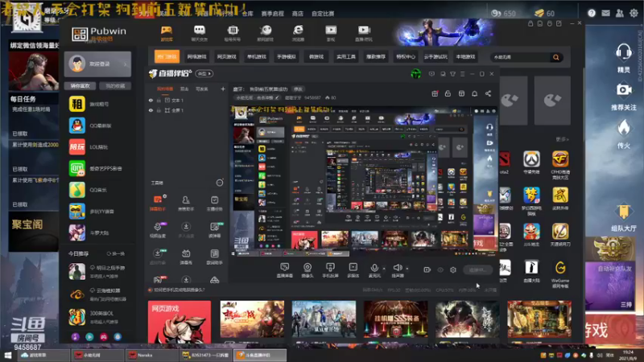
Task: Switch to 网页游戏 category tab
Action: (227, 56)
